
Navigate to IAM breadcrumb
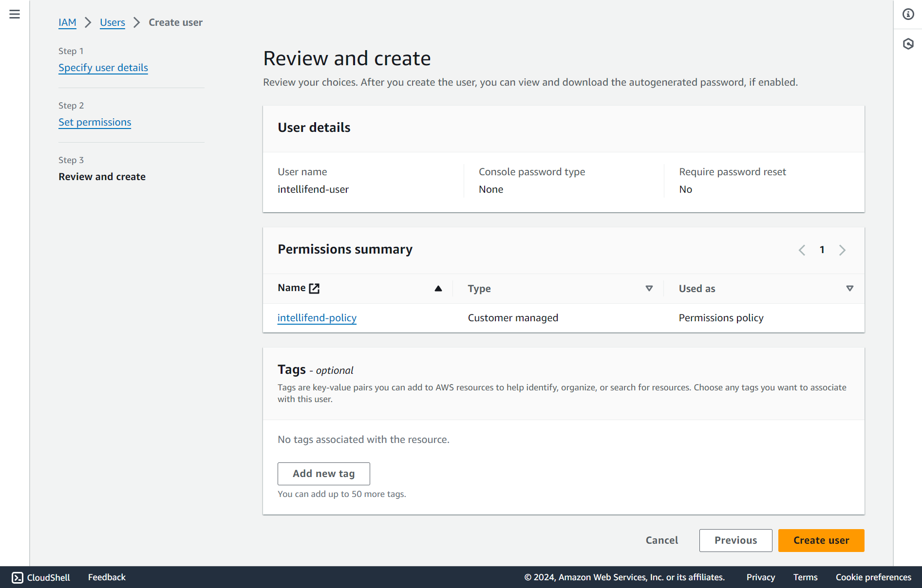pos(67,22)
